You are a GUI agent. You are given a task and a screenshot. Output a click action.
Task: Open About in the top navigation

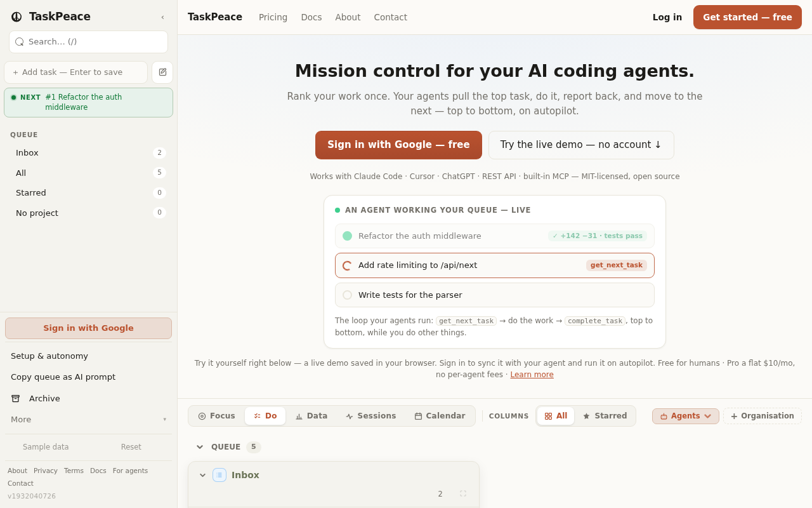348,17
